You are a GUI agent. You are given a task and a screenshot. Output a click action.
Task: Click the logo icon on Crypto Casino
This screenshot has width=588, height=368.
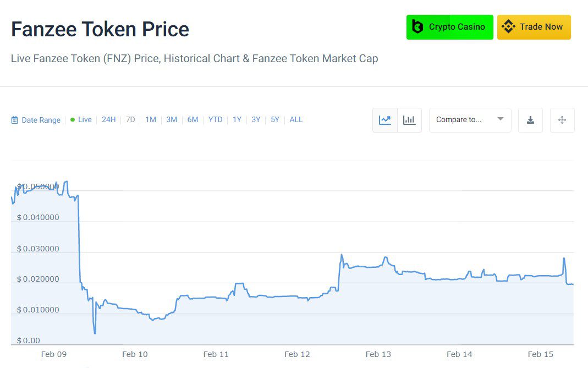pyautogui.click(x=418, y=27)
